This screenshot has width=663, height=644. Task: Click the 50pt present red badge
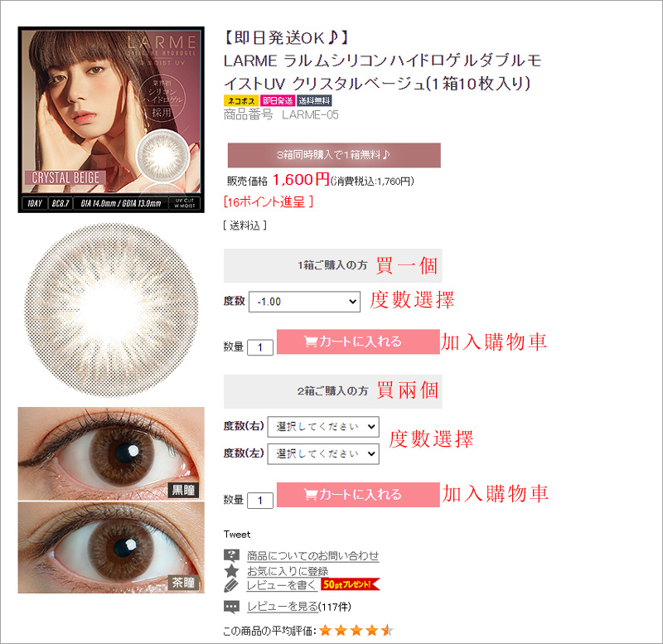pyautogui.click(x=351, y=584)
